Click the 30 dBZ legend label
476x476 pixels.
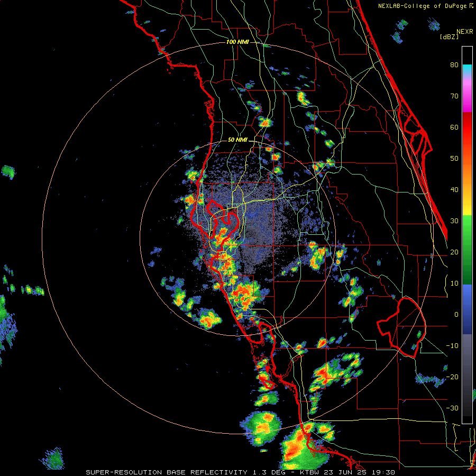[454, 221]
